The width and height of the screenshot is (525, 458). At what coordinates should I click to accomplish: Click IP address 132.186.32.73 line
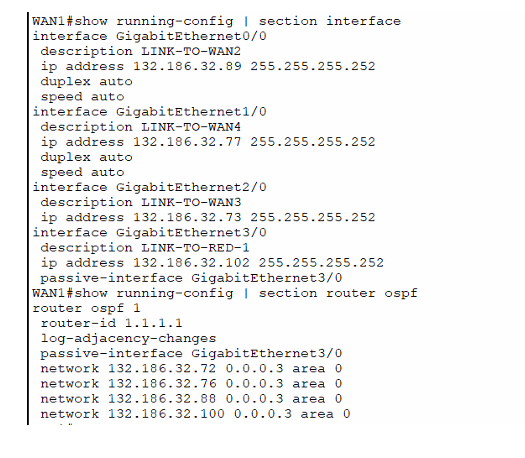click(x=208, y=218)
